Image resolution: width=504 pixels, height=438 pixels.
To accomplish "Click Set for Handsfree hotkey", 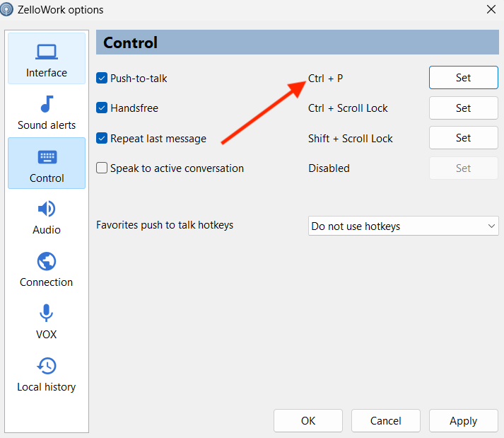I will point(464,108).
